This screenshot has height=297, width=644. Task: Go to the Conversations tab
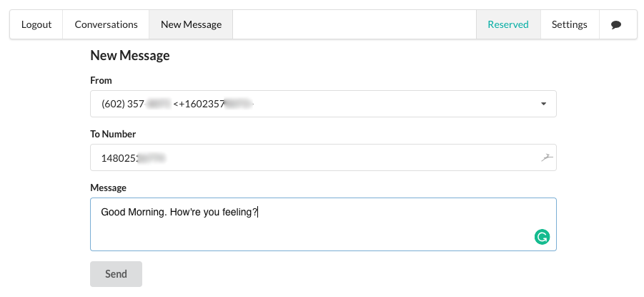106,24
